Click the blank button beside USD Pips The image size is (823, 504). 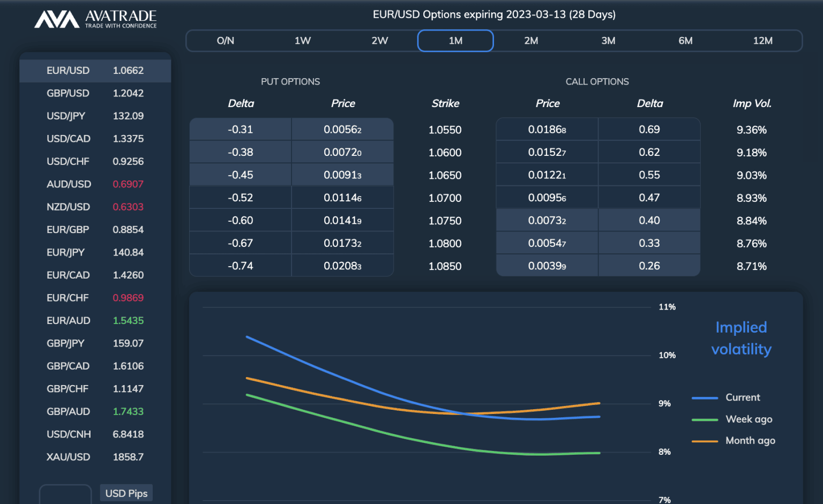pos(65,494)
